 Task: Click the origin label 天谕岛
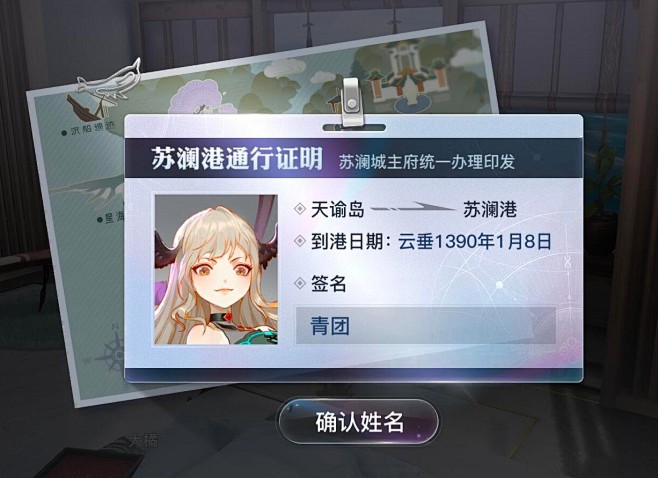337,209
